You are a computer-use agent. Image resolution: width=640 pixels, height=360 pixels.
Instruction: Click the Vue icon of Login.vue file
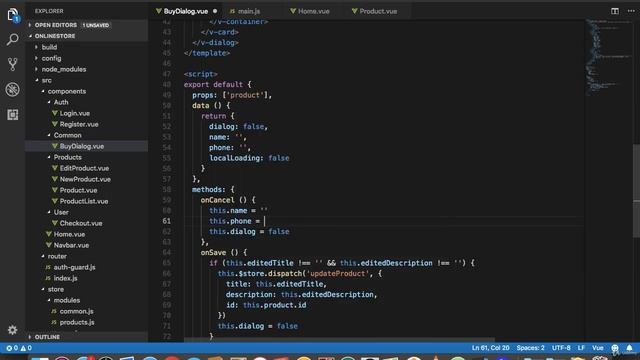coord(55,113)
